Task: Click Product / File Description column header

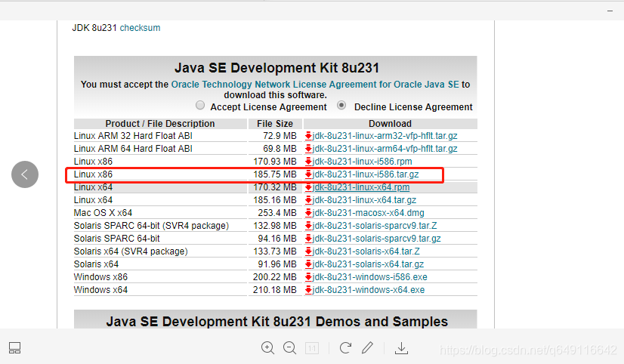Action: [160, 124]
